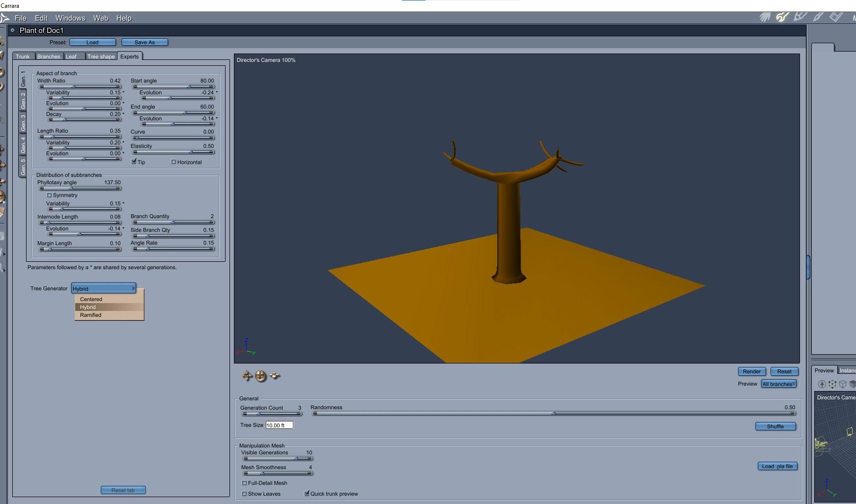Click the Carrara logo icon beside File
Viewport: 856px width, 504px height.
pyautogui.click(x=5, y=18)
